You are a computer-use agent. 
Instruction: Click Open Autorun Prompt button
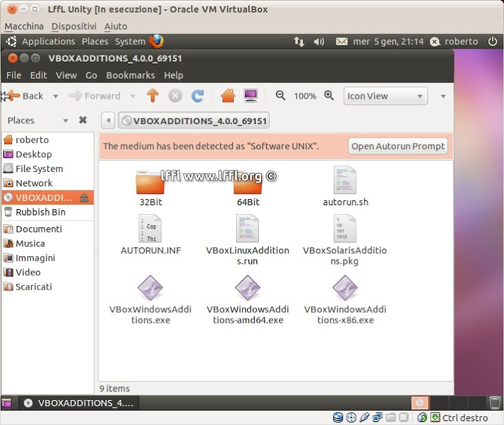click(x=398, y=146)
